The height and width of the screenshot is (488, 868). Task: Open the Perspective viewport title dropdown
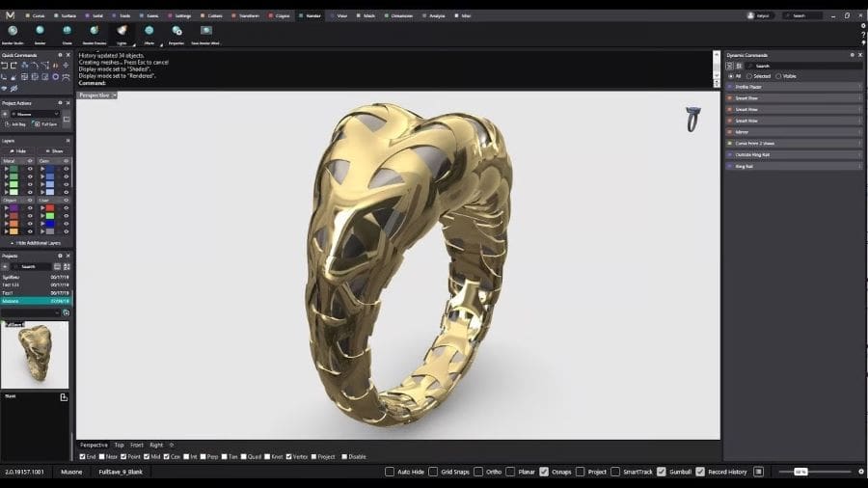[115, 95]
